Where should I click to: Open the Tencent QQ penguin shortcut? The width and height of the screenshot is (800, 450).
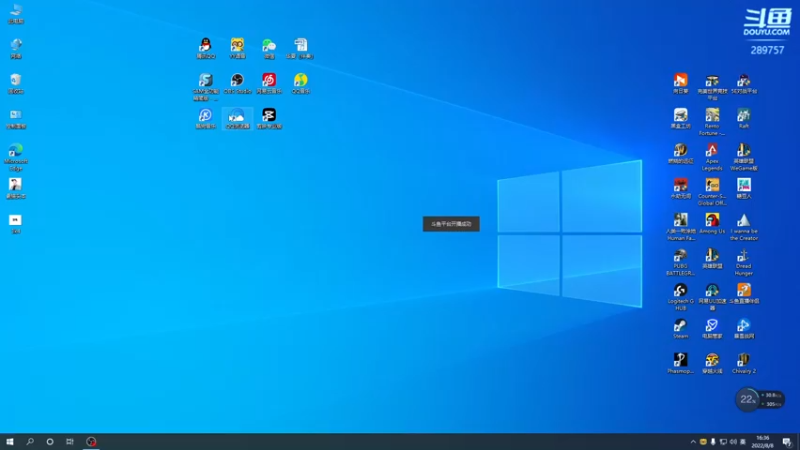pyautogui.click(x=206, y=48)
